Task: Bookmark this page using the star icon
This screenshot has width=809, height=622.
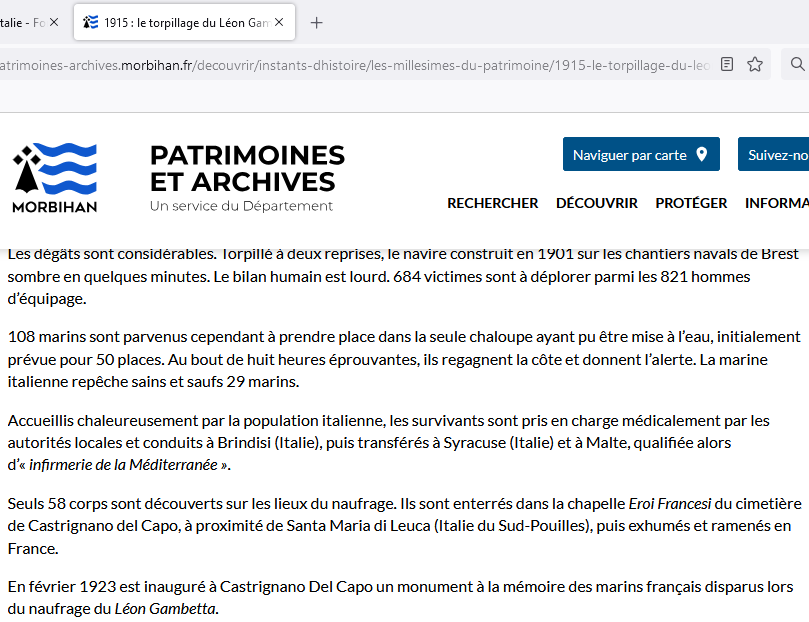Action: tap(754, 63)
